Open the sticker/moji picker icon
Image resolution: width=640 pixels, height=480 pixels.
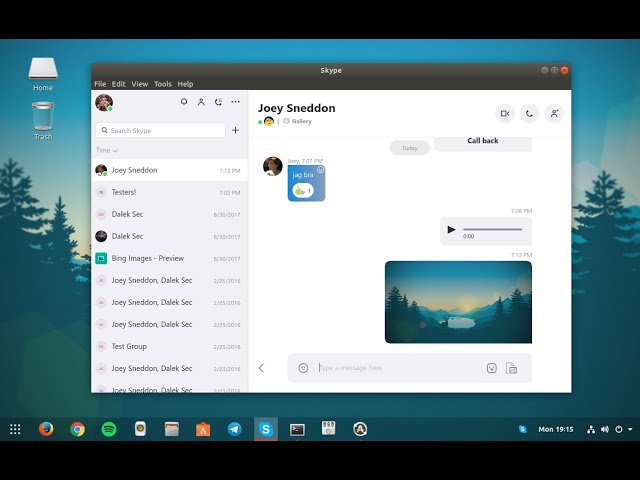(x=492, y=368)
